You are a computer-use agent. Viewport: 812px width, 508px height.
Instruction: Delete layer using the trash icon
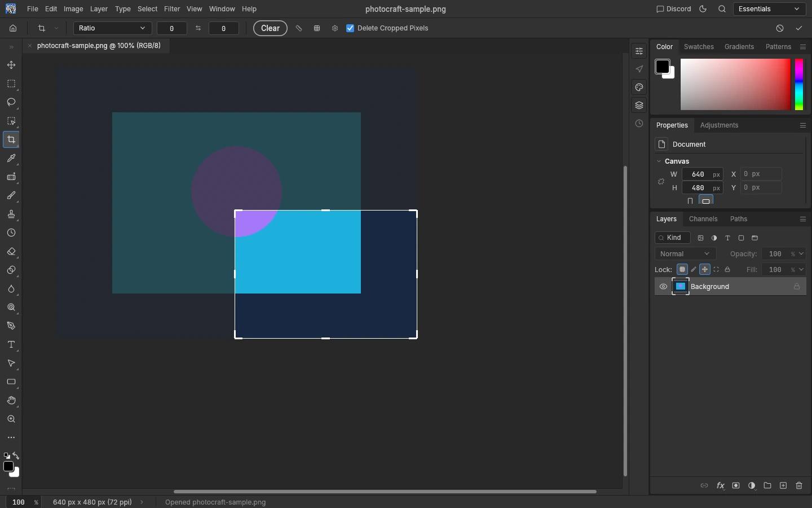799,485
